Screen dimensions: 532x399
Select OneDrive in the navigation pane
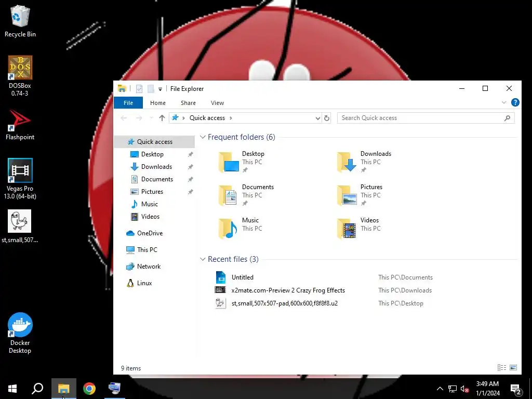click(154, 233)
